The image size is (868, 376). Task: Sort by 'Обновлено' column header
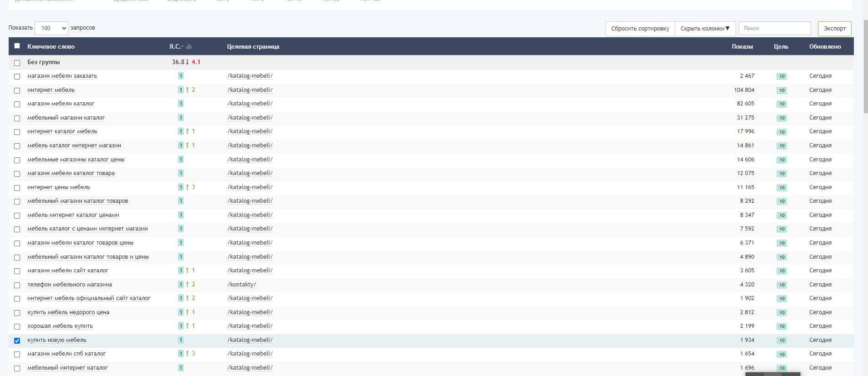click(825, 46)
